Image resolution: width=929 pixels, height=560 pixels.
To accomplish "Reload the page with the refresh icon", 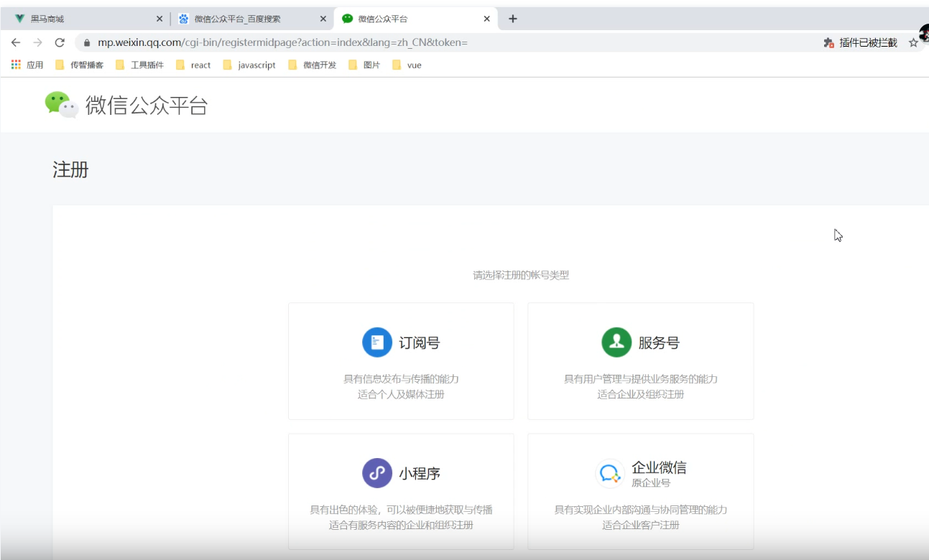I will click(x=60, y=42).
